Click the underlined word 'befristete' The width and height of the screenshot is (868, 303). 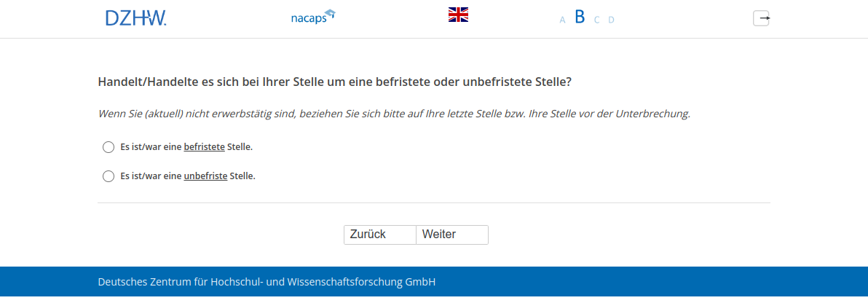click(204, 147)
